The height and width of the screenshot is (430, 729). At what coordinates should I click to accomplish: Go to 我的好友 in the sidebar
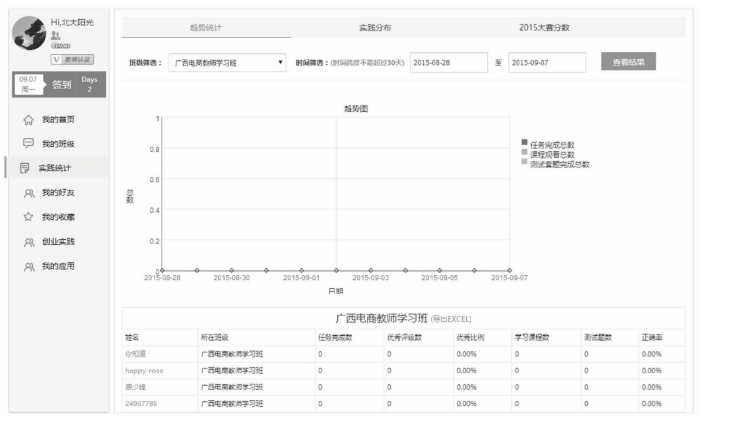coord(59,192)
